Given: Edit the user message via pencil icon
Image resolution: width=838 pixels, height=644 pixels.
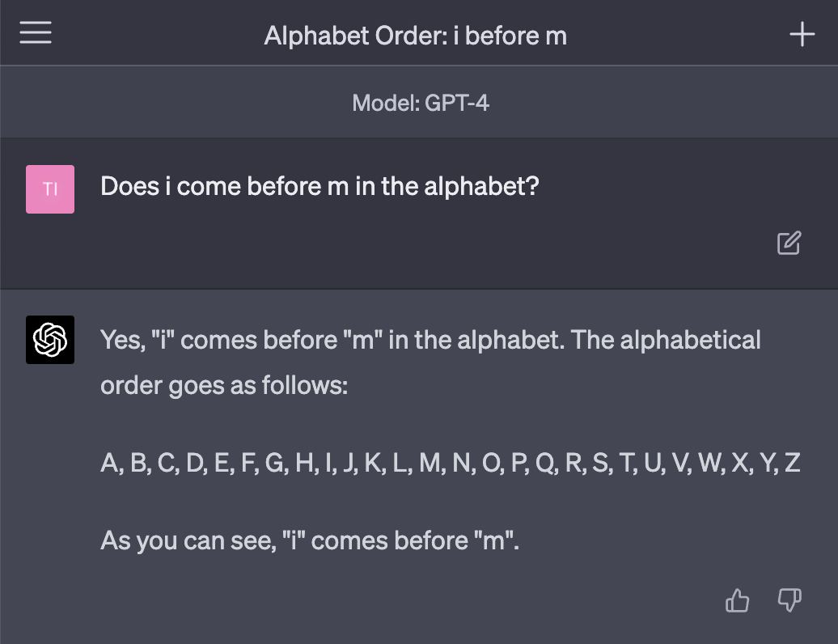Looking at the screenshot, I should (x=789, y=243).
